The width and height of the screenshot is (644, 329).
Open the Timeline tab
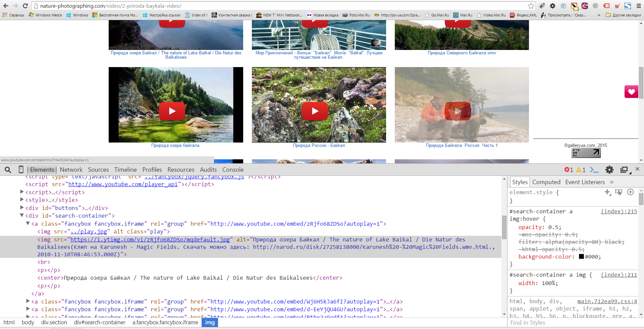125,170
